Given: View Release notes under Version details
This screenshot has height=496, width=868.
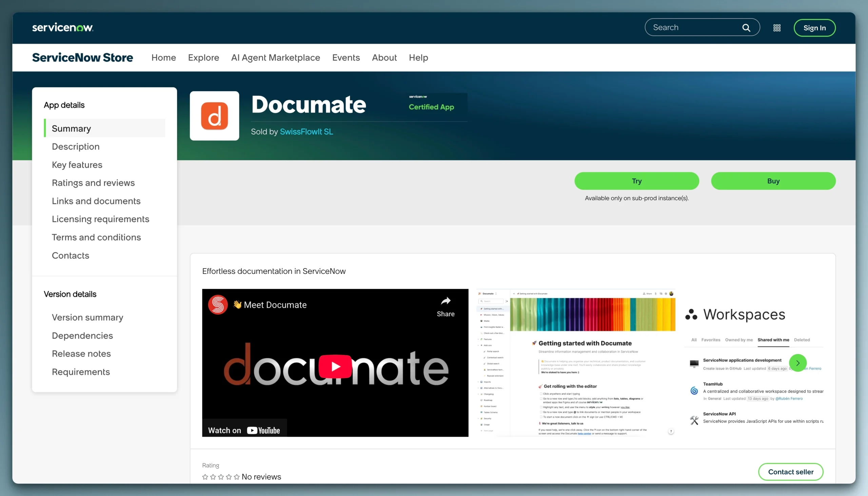Looking at the screenshot, I should pyautogui.click(x=81, y=354).
